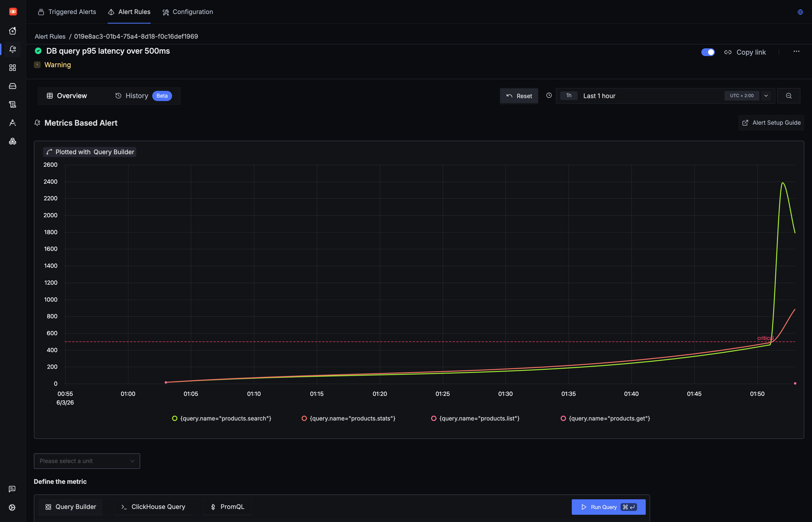812x522 pixels.
Task: Open the Alerts bell sidebar icon
Action: tap(13, 49)
